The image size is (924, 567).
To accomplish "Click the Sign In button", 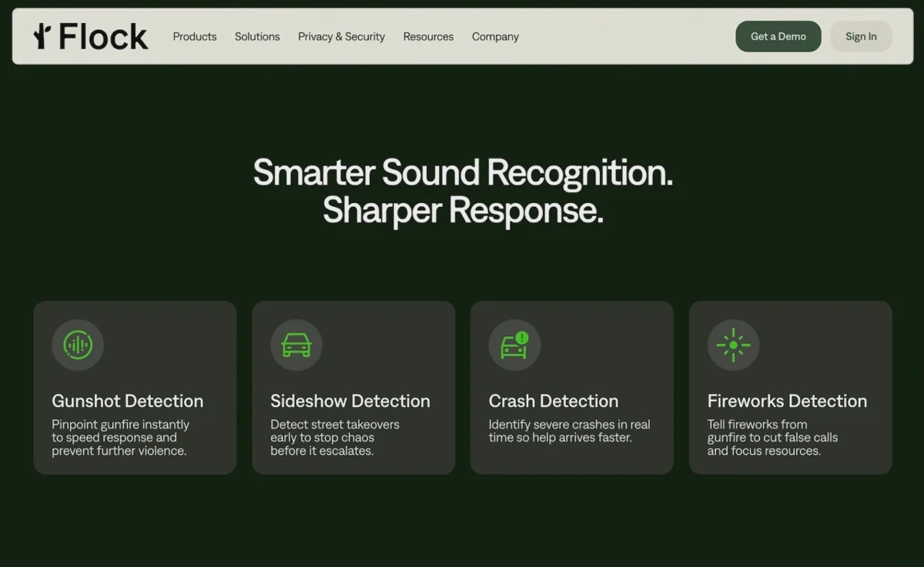I will click(861, 36).
